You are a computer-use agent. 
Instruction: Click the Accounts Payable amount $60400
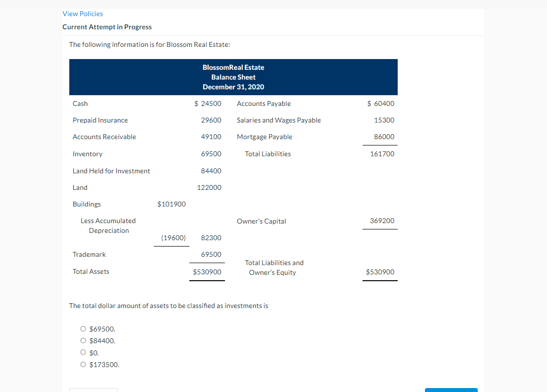381,103
